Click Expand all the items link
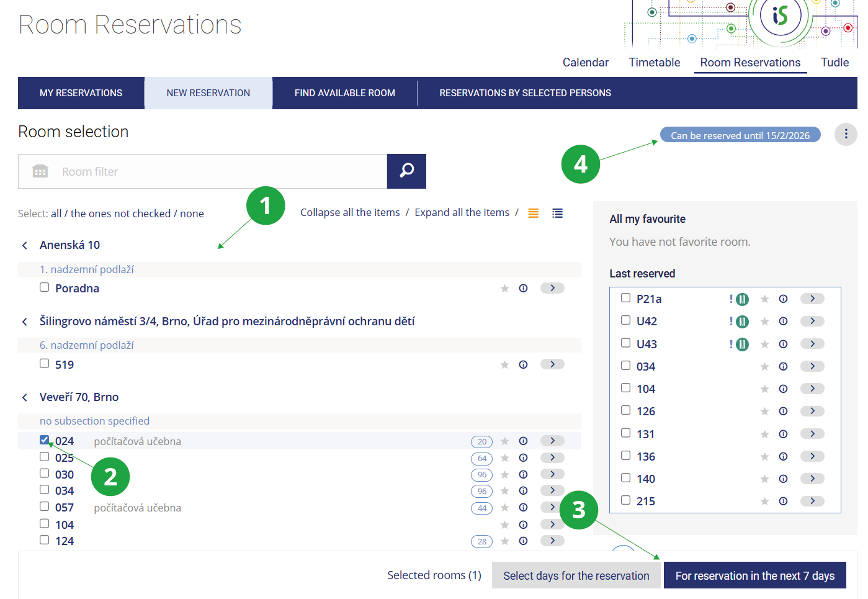The width and height of the screenshot is (868, 599). pyautogui.click(x=462, y=212)
